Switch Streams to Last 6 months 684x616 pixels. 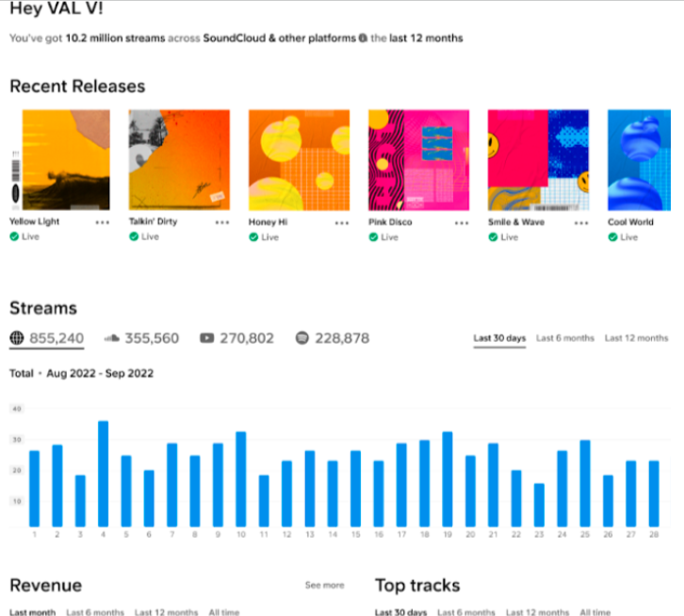(x=565, y=338)
